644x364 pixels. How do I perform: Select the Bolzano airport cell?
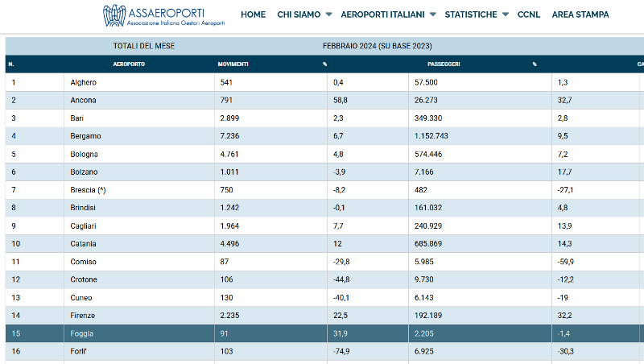click(139, 172)
